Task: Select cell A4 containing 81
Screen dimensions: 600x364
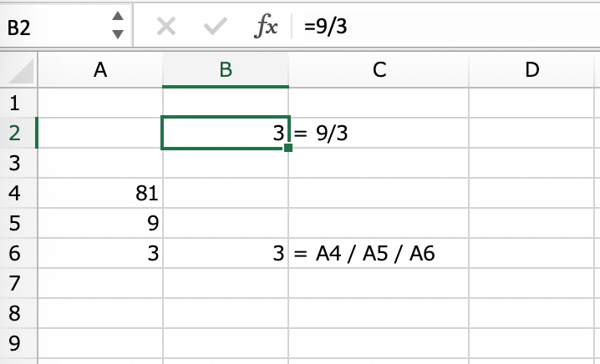Action: coord(100,194)
